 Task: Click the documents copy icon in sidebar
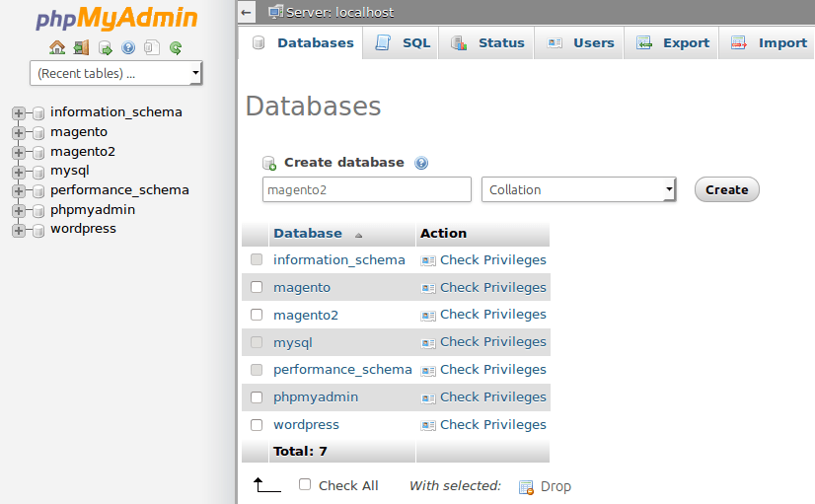tap(152, 47)
